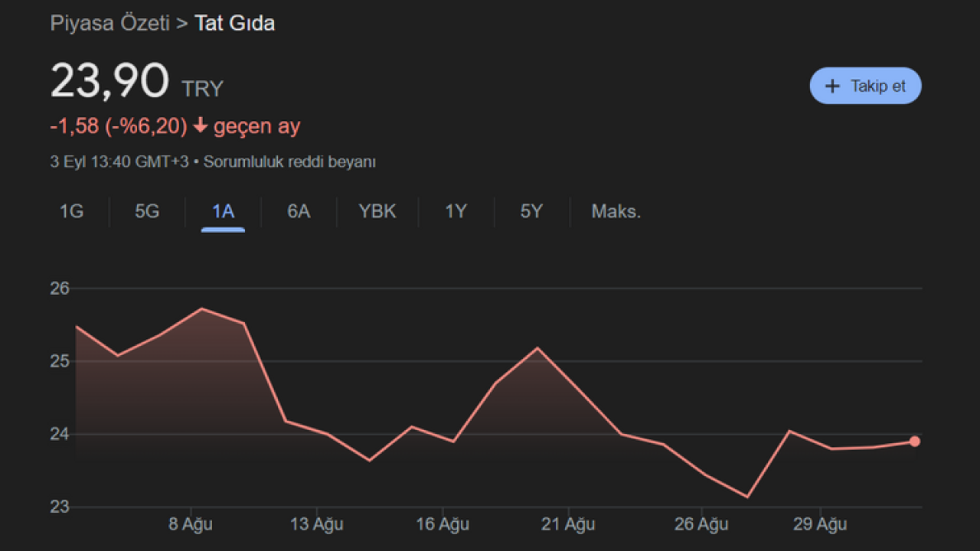Select the 5G time range

(x=147, y=212)
